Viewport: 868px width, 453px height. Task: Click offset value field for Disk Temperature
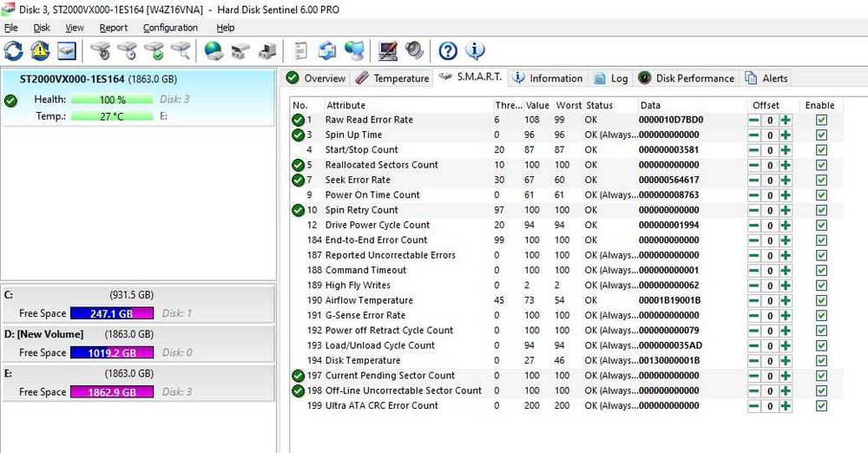tap(769, 360)
